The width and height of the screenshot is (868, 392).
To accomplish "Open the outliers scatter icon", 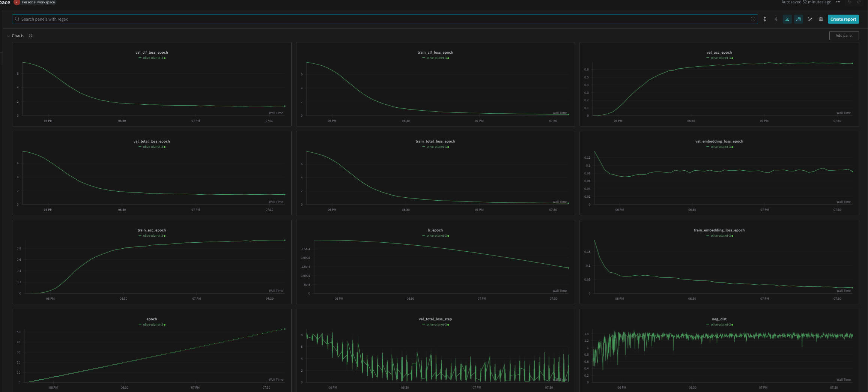I will point(810,19).
